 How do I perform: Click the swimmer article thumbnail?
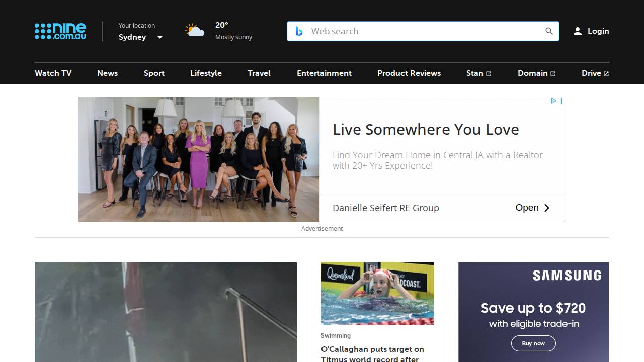click(x=377, y=294)
